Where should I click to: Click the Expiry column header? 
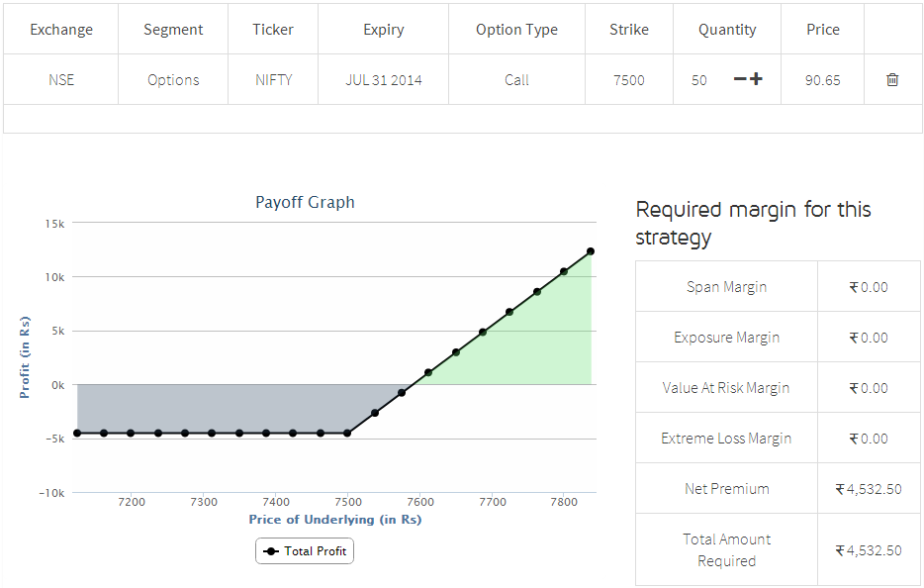click(384, 30)
